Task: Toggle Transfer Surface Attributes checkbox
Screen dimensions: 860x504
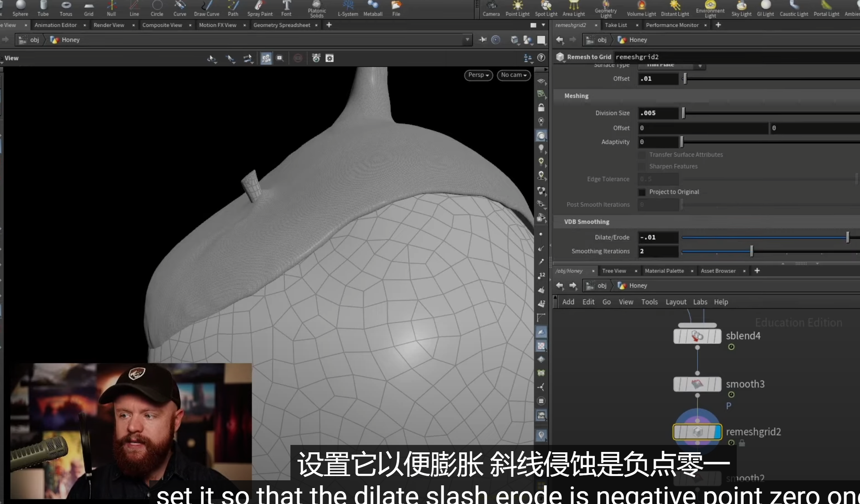Action: (x=642, y=155)
